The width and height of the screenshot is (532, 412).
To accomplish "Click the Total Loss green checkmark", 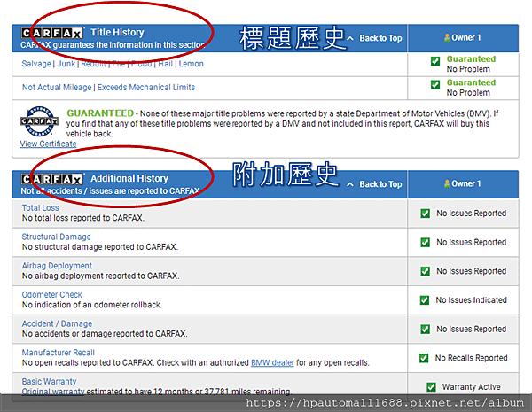I will pyautogui.click(x=425, y=214).
